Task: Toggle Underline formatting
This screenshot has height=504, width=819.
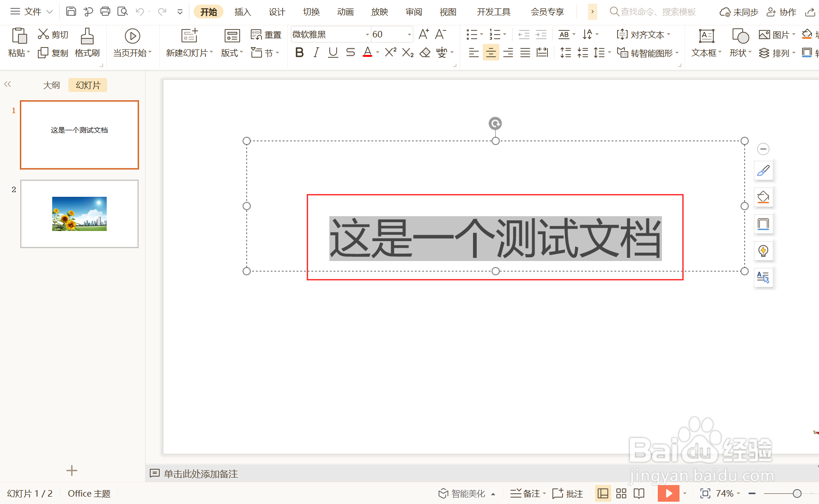Action: [333, 53]
